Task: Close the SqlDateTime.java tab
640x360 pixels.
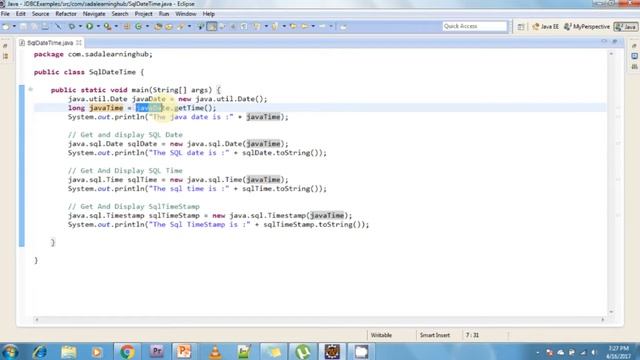Action: click(78, 42)
